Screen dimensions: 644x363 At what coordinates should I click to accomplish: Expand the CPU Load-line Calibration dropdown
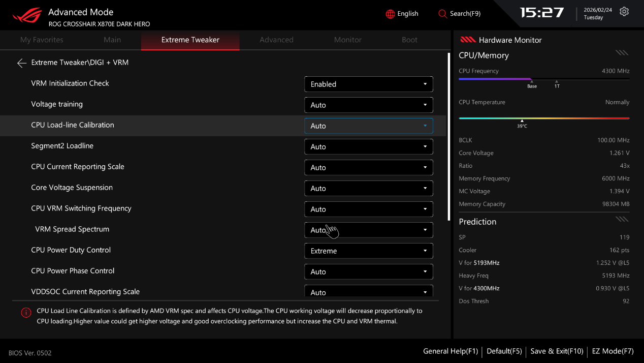[x=368, y=126]
